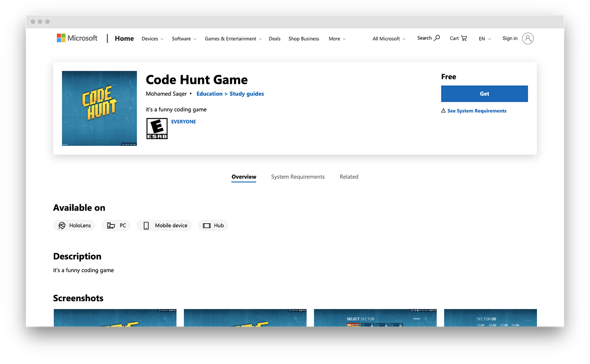Switch to the Overview tab
590x364 pixels.
[244, 177]
